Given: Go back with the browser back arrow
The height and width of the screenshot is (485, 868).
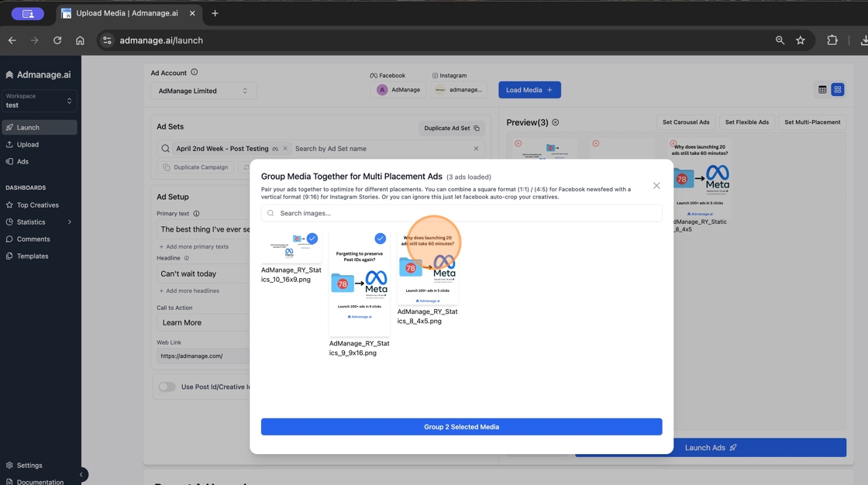Looking at the screenshot, I should point(12,40).
